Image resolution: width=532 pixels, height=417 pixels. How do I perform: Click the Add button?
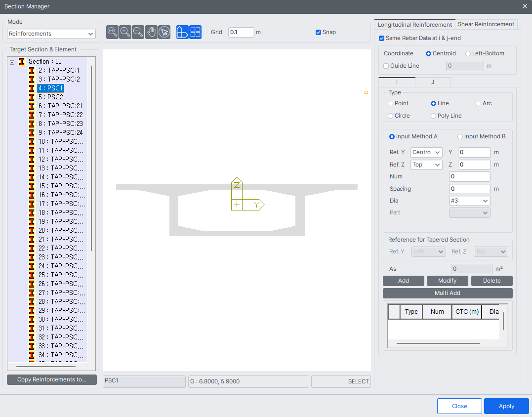pyautogui.click(x=404, y=281)
